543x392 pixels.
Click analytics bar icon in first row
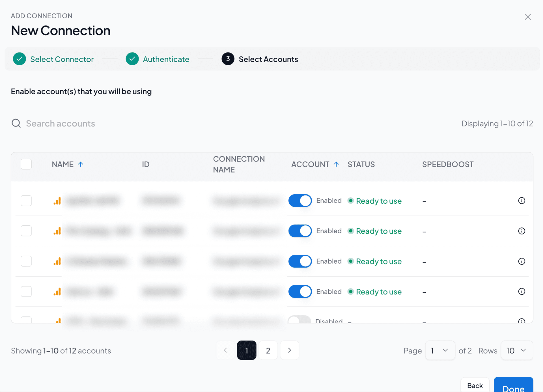[x=57, y=201]
